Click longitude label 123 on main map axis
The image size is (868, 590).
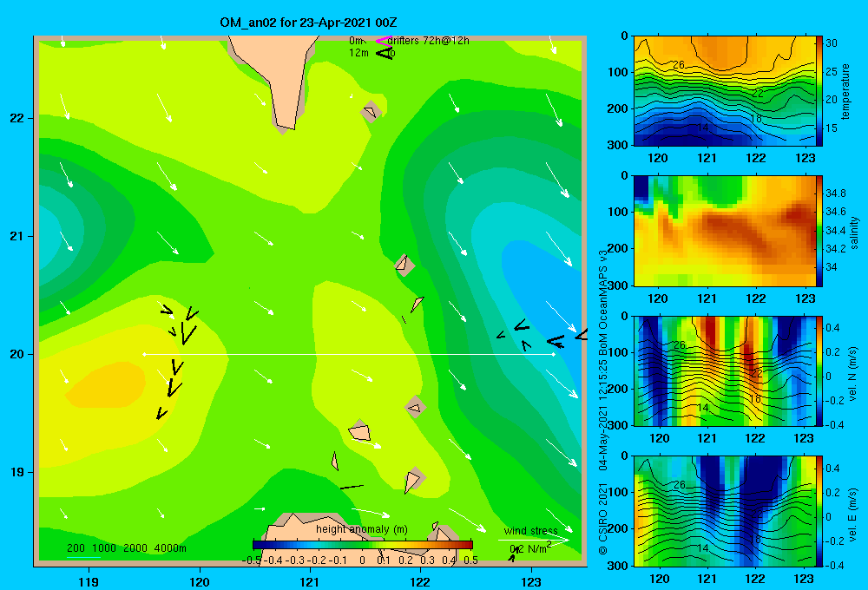531,581
